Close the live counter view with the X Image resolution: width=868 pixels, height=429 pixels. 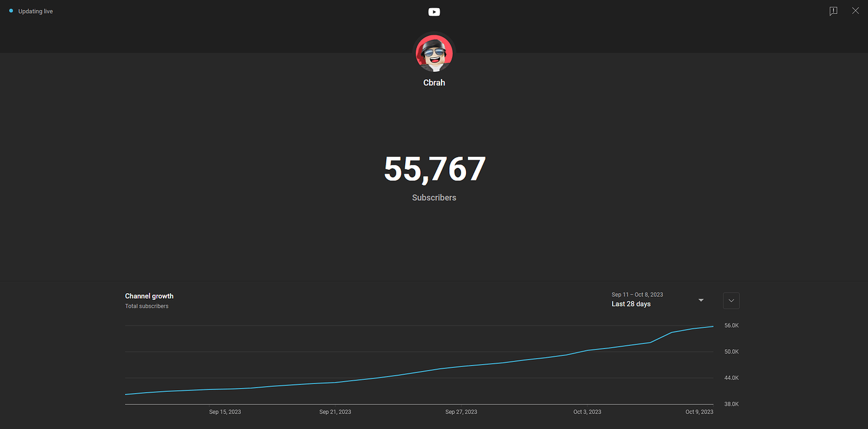[855, 11]
